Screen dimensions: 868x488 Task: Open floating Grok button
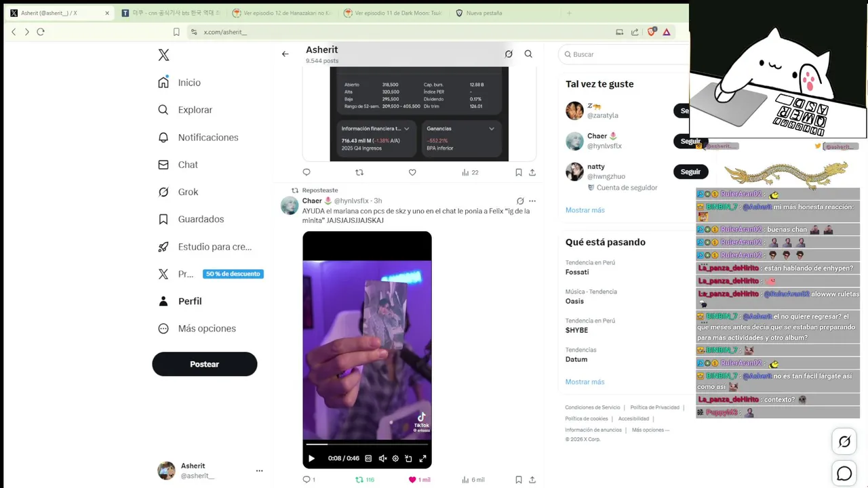pos(844,442)
